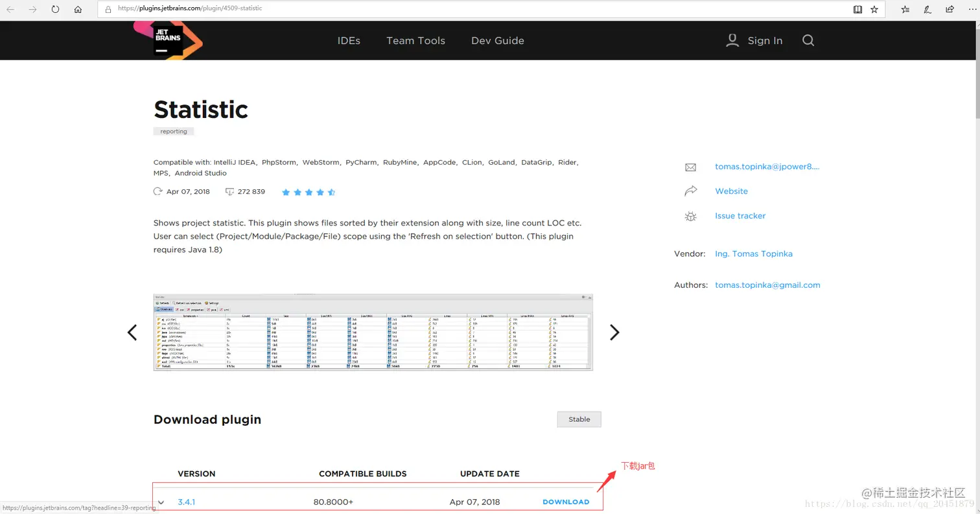Open the Team Tools menu

click(x=415, y=40)
